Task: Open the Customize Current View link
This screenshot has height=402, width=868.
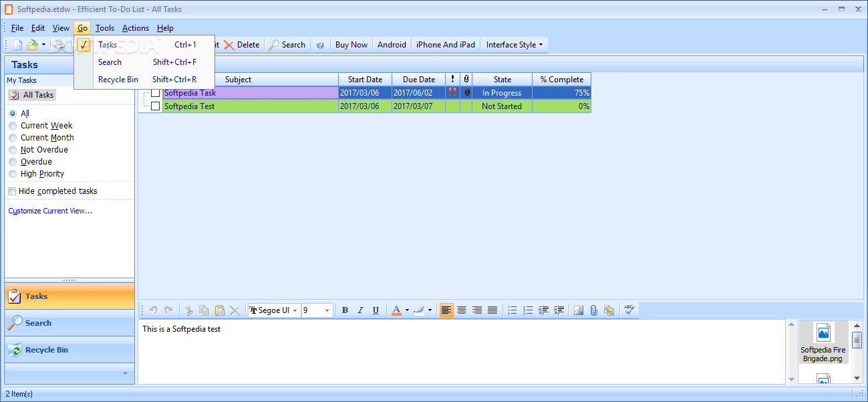Action: [x=50, y=211]
